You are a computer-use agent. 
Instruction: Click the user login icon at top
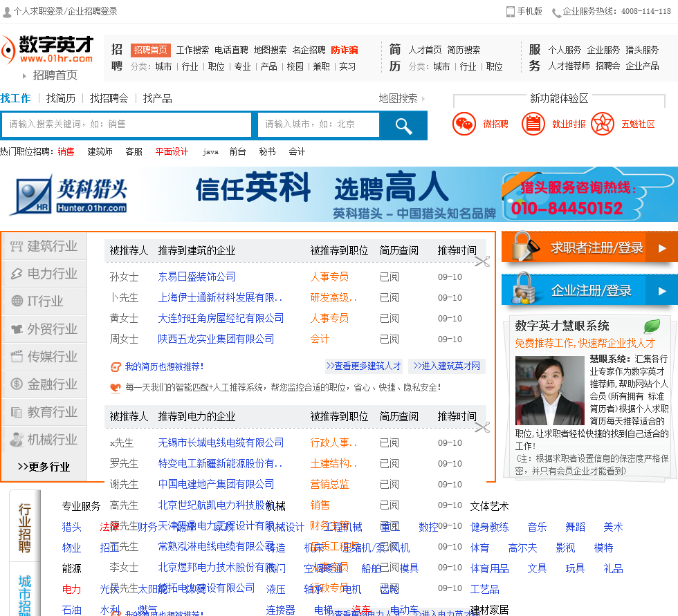(x=6, y=12)
